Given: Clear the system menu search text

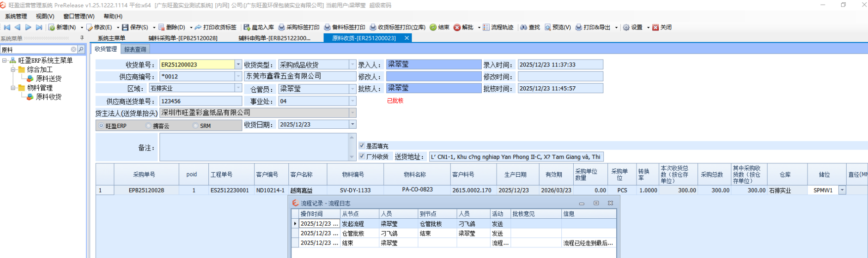Looking at the screenshot, I should 73,49.
